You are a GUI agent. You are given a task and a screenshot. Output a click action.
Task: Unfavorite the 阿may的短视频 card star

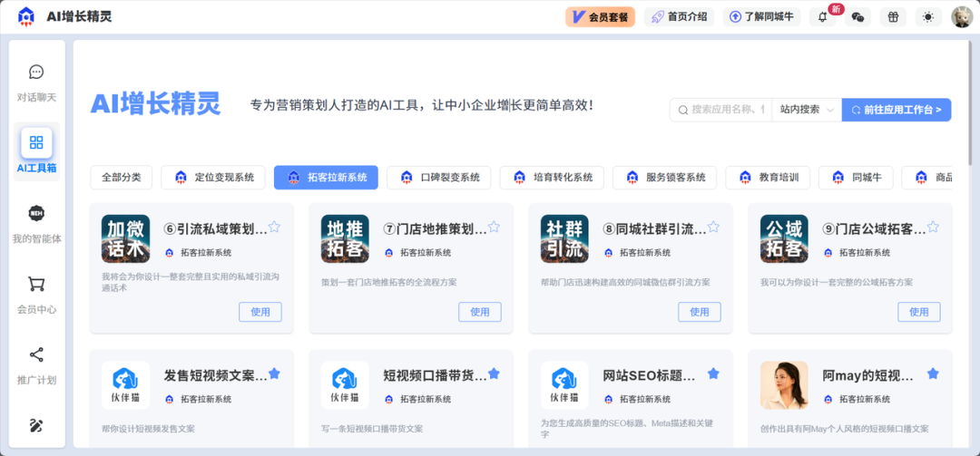click(933, 374)
